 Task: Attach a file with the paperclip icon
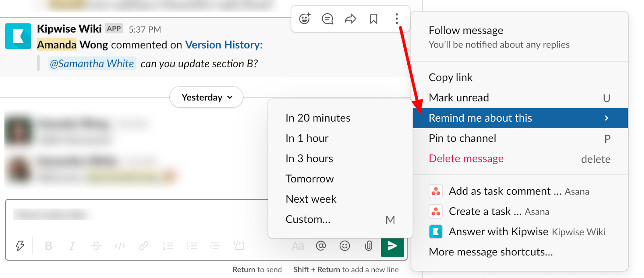click(x=368, y=246)
